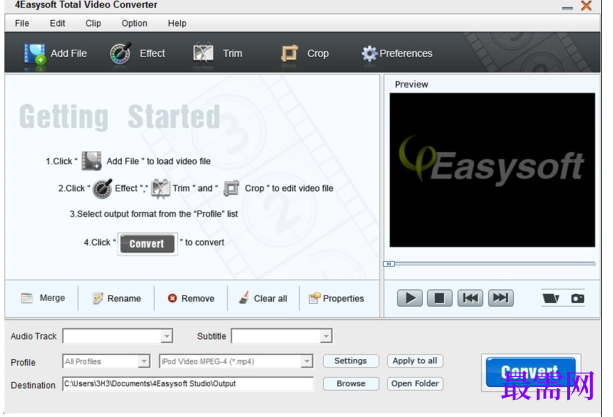Image resolution: width=613 pixels, height=417 pixels.
Task: Minimize the Total Video Converter window
Action: [567, 8]
